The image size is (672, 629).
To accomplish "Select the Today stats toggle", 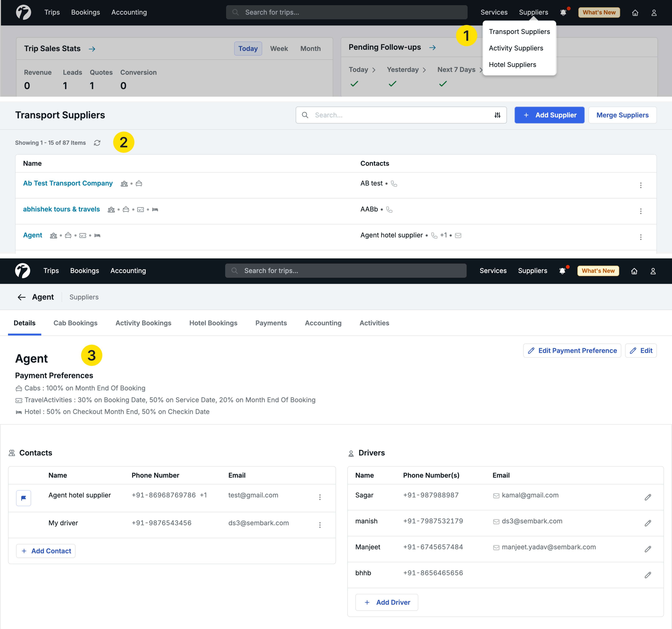I will pyautogui.click(x=248, y=49).
